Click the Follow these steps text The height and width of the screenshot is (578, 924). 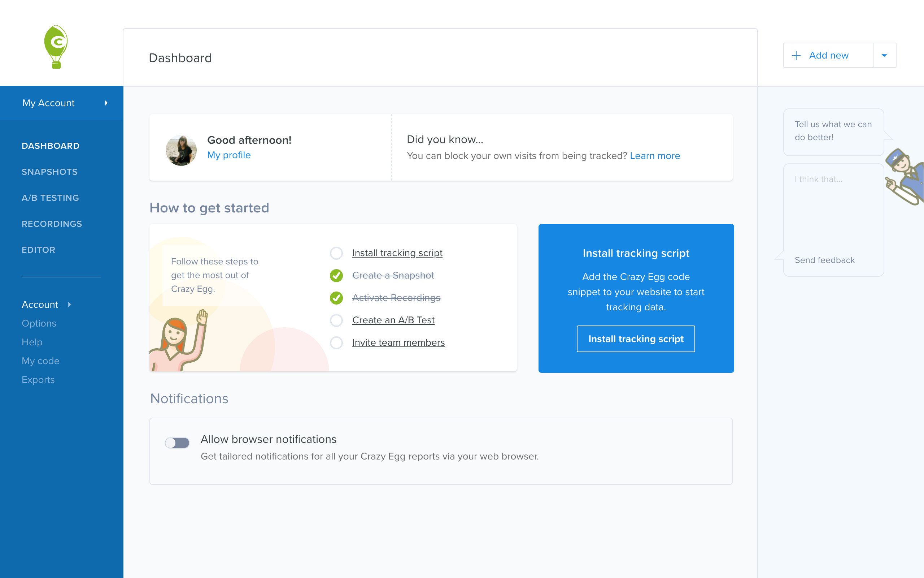pos(215,275)
